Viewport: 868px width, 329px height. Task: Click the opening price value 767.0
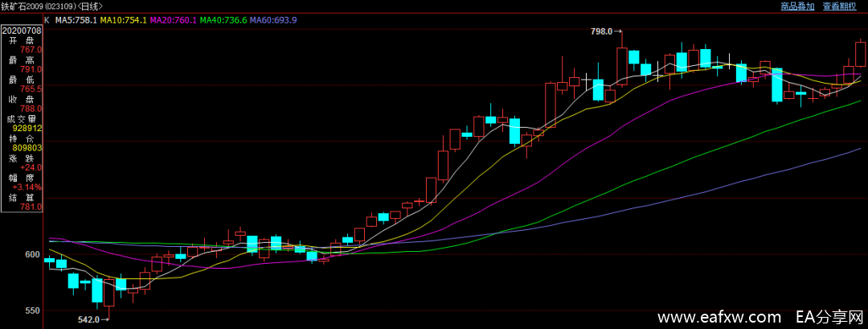pos(31,50)
